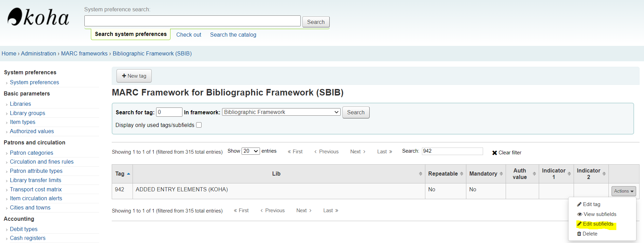Sort by Indicator 2 column arrows

pos(604,174)
